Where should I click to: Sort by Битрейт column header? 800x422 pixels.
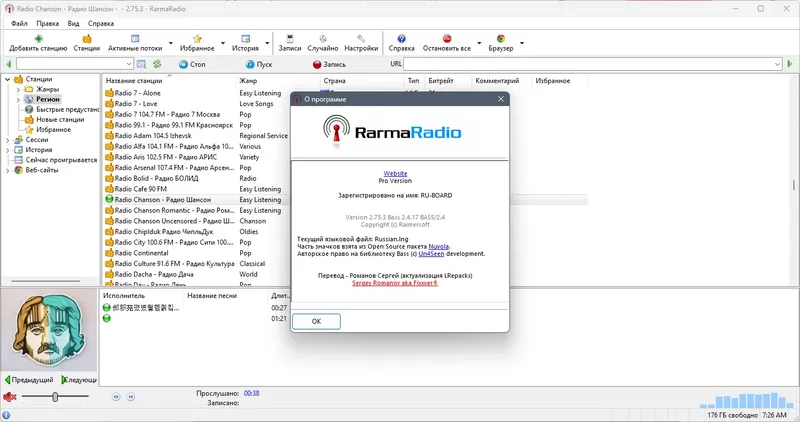[441, 81]
